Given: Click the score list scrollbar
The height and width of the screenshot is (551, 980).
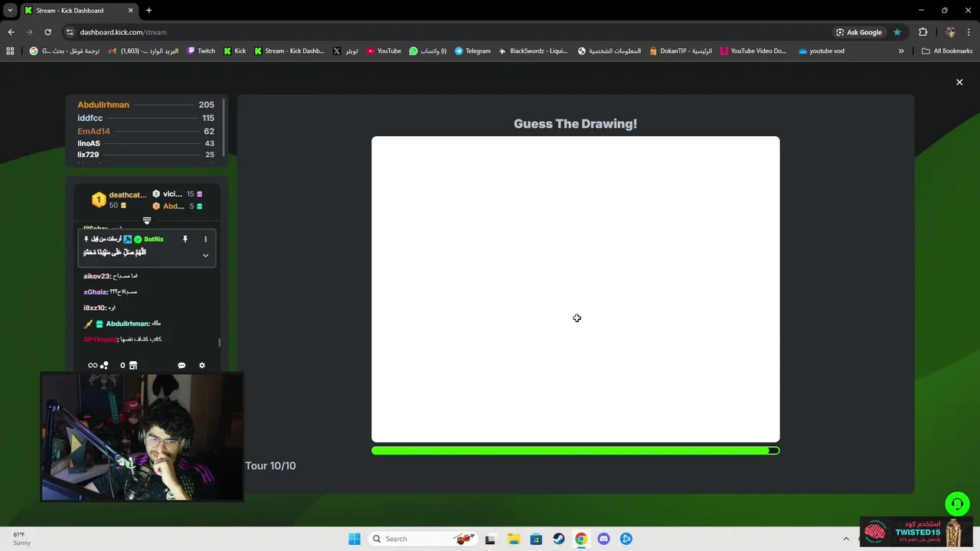Looking at the screenshot, I should [x=224, y=126].
